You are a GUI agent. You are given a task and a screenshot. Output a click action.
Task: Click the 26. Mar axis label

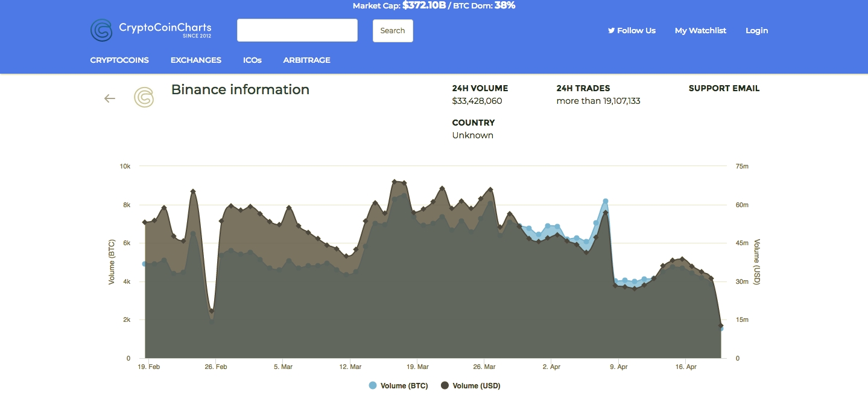click(485, 367)
